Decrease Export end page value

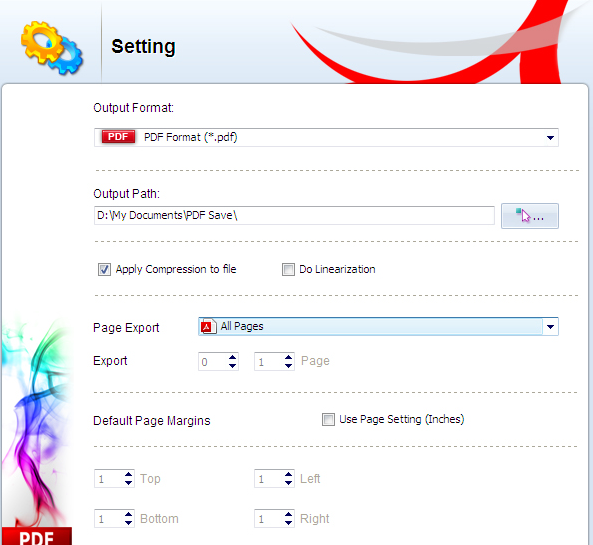tap(289, 366)
